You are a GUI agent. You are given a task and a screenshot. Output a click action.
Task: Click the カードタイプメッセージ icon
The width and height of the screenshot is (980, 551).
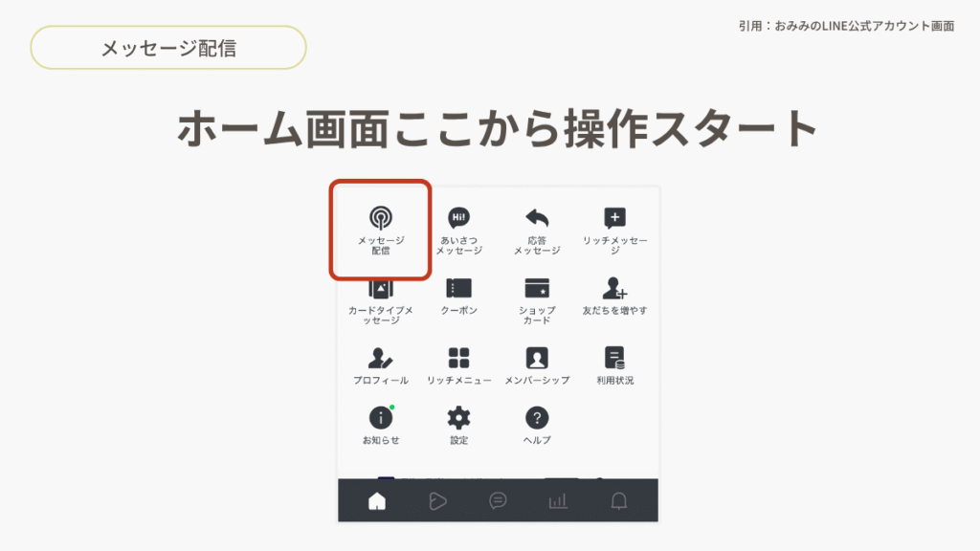pos(381,289)
